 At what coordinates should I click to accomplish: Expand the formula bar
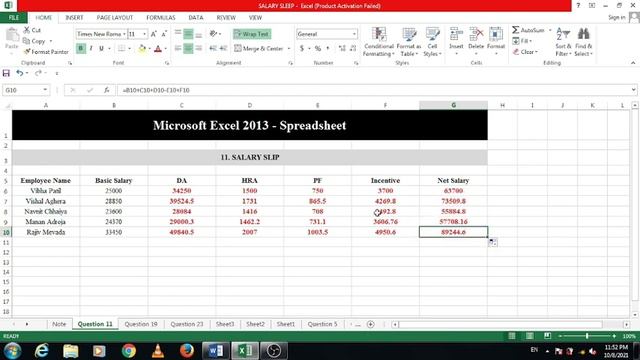click(x=633, y=90)
